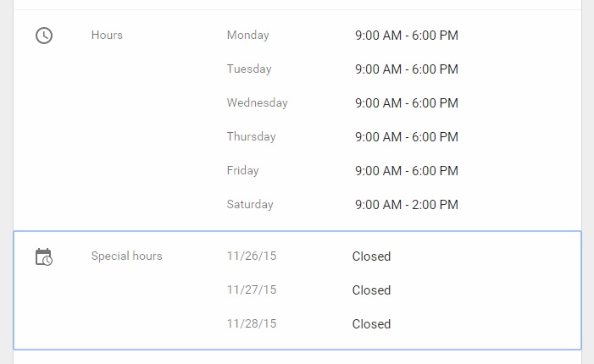Select the Hours section label
594x364 pixels.
pyautogui.click(x=107, y=36)
